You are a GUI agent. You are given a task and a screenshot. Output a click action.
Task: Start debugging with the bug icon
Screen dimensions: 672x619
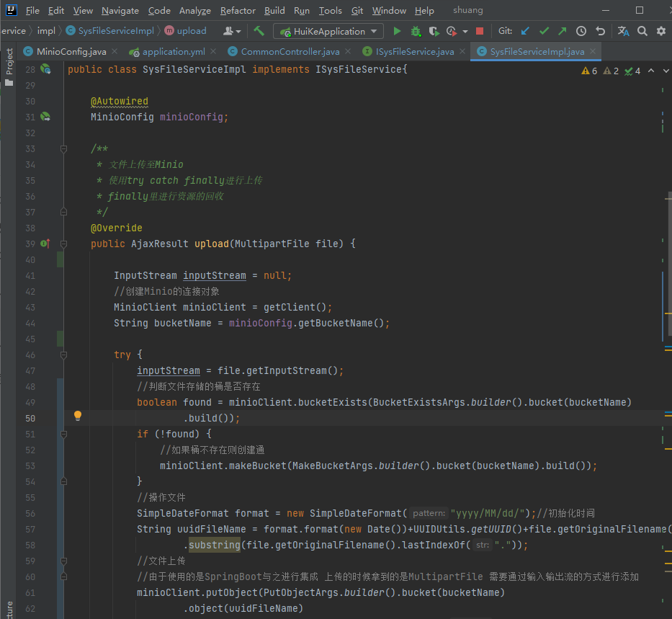coord(416,31)
